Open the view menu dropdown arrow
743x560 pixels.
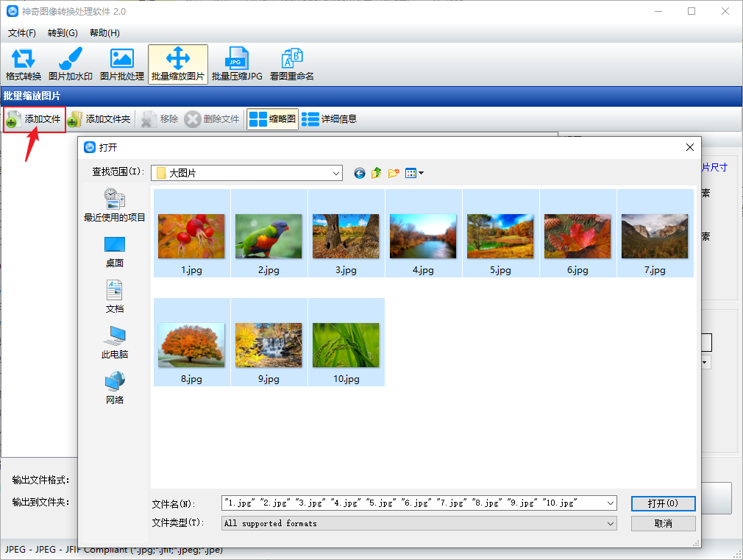pos(421,173)
